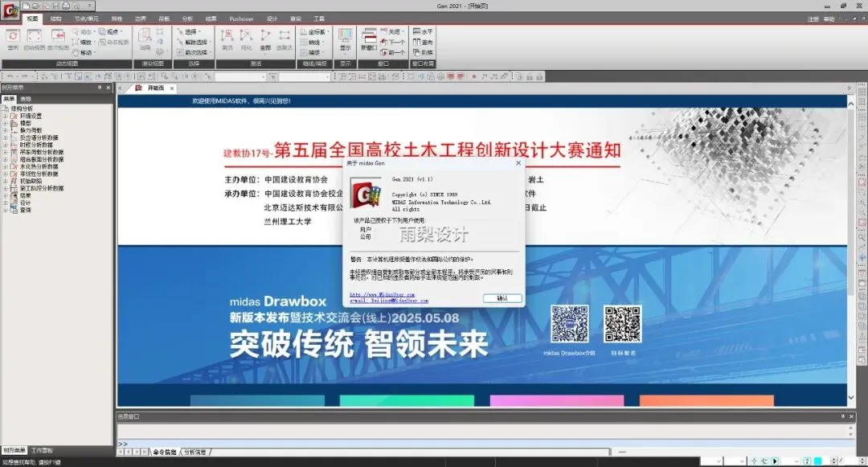Select the 反应谱分析数据 tree item
The height and width of the screenshot is (467, 868).
(39, 137)
